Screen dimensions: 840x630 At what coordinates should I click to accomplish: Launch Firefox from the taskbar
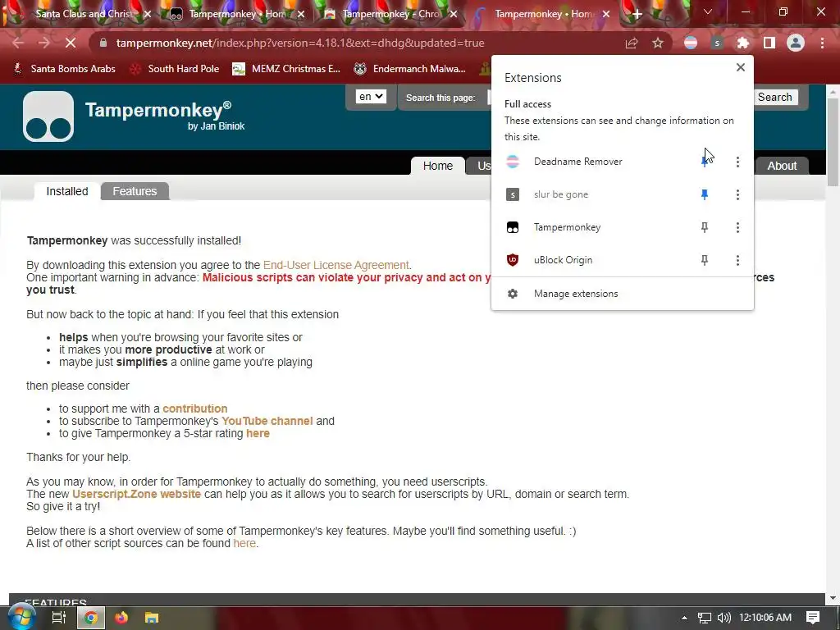121,618
